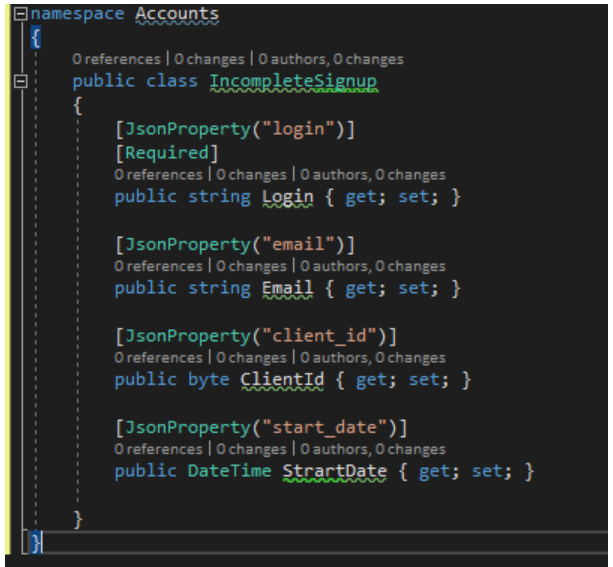Image resolution: width=613 pixels, height=567 pixels.
Task: Click the "login" string literal
Action: (x=298, y=129)
